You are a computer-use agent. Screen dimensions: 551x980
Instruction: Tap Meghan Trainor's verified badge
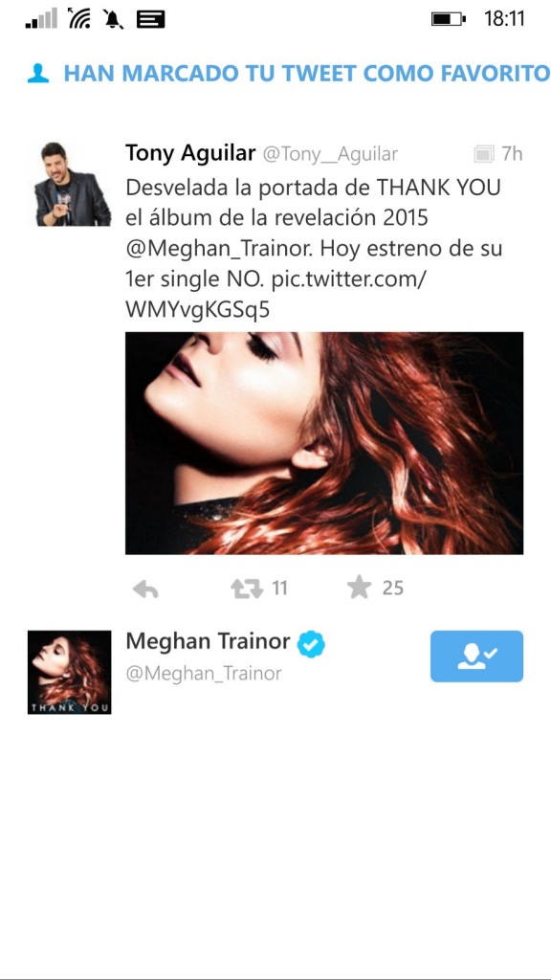point(311,644)
